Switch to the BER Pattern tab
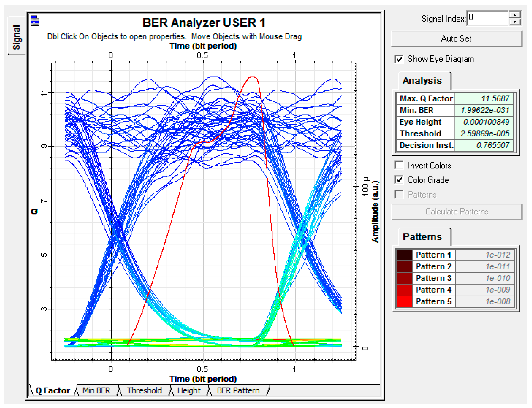The width and height of the screenshot is (532, 408). click(x=238, y=390)
